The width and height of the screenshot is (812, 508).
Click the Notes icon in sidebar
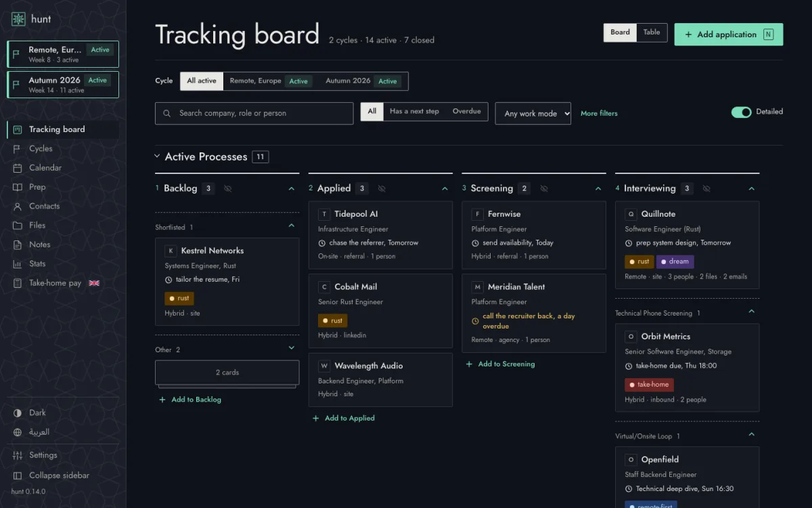click(17, 245)
